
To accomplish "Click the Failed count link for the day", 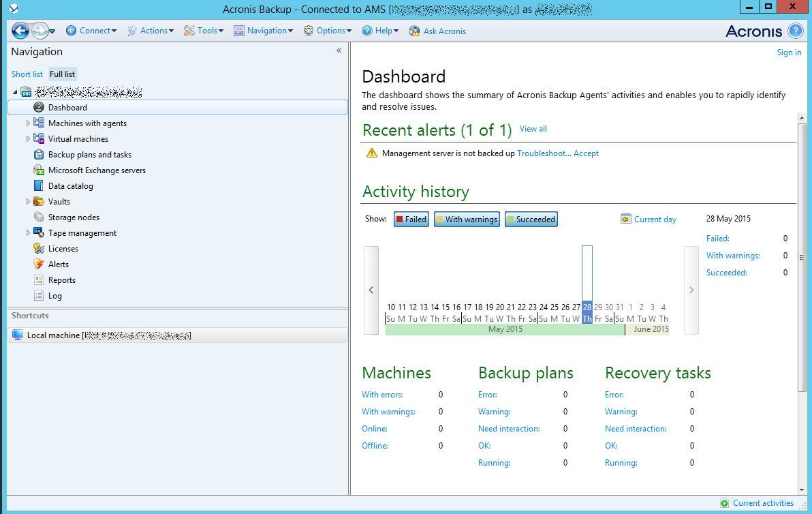I will (x=718, y=239).
